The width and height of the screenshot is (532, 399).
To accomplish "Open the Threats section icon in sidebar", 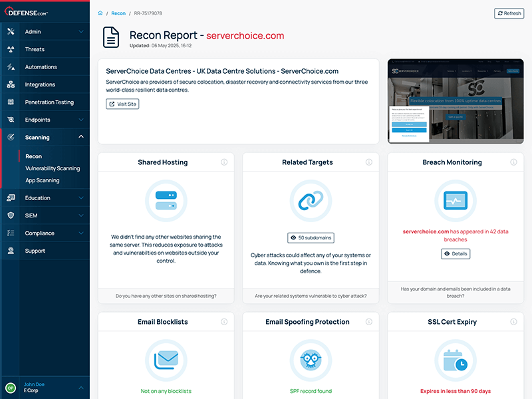I will point(11,49).
